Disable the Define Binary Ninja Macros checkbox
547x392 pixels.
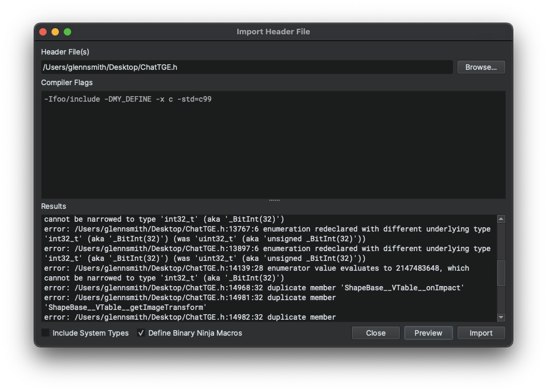140,333
